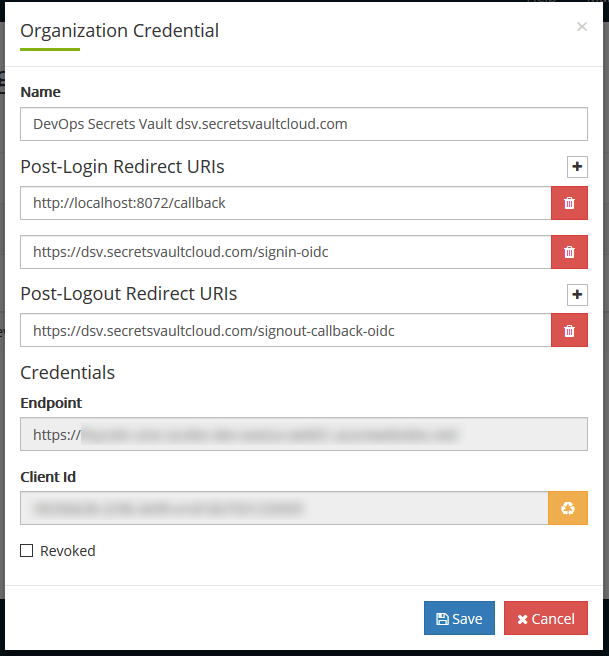The width and height of the screenshot is (609, 656).
Task: Add a new Post-Login Redirect URI
Action: coord(577,167)
